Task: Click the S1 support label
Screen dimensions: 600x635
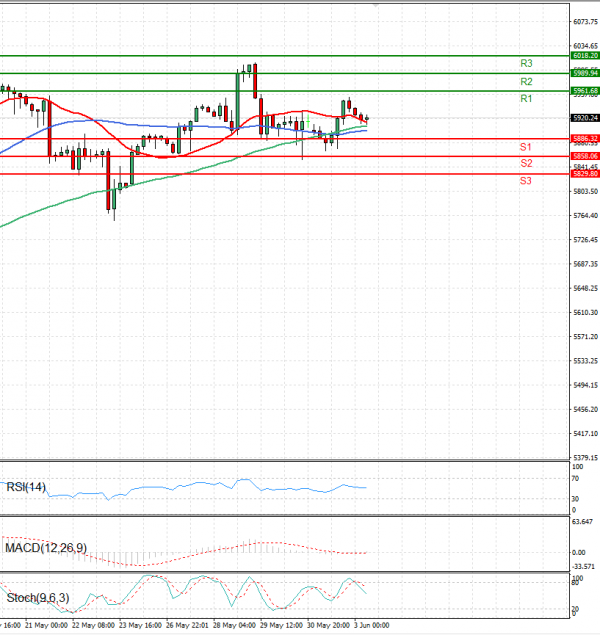Action: pos(525,147)
